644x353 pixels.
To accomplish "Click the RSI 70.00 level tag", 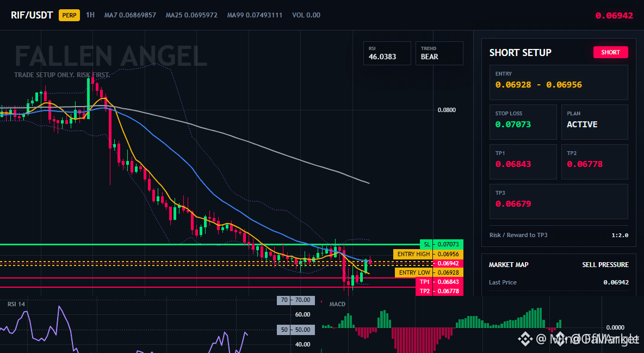I will 296,300.
